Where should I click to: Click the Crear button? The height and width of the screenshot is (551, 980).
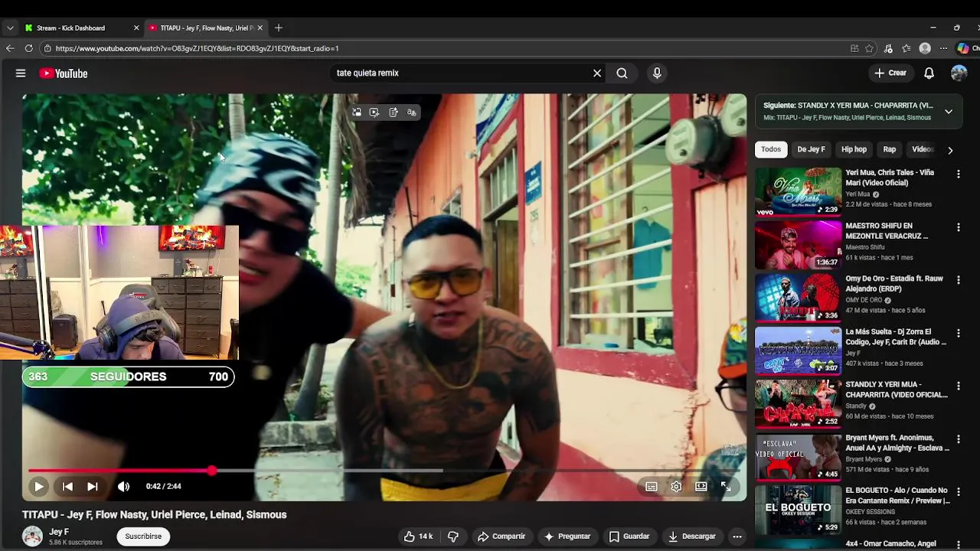tap(890, 73)
